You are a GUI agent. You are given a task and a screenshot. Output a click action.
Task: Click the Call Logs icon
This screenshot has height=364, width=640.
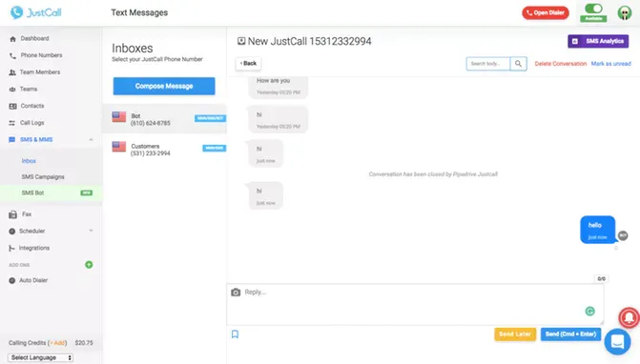[x=12, y=123]
